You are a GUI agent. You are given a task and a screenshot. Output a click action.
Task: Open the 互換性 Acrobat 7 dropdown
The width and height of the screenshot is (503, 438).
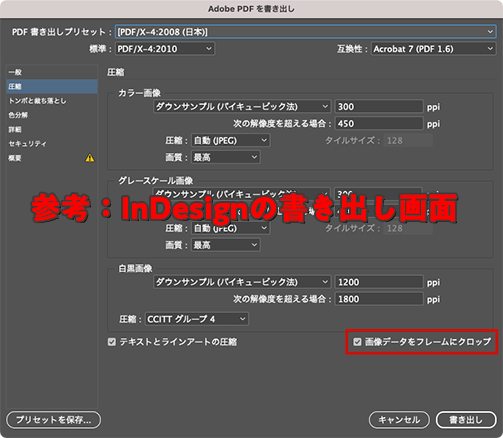click(433, 49)
